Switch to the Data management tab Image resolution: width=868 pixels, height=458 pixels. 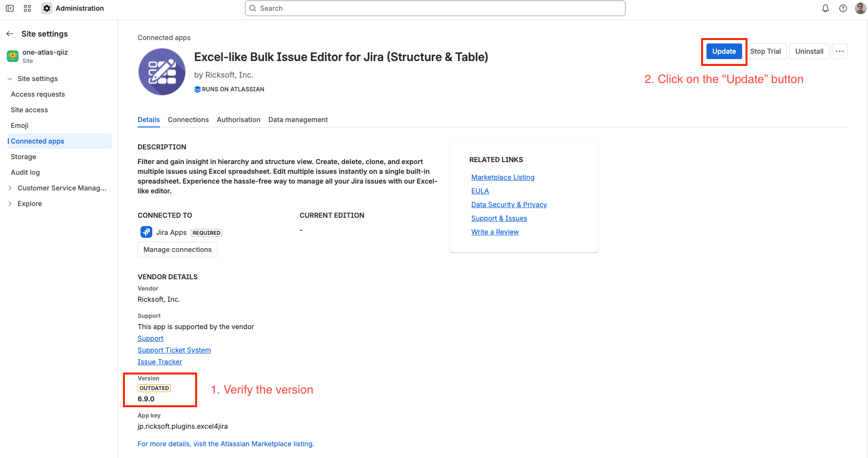[x=298, y=120]
